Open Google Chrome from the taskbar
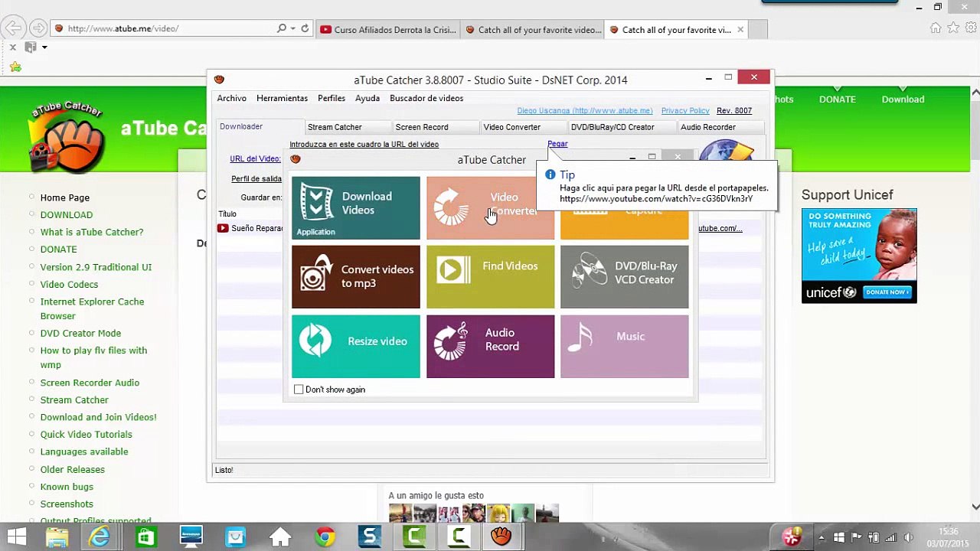Screen dimensions: 980x551 [325, 536]
